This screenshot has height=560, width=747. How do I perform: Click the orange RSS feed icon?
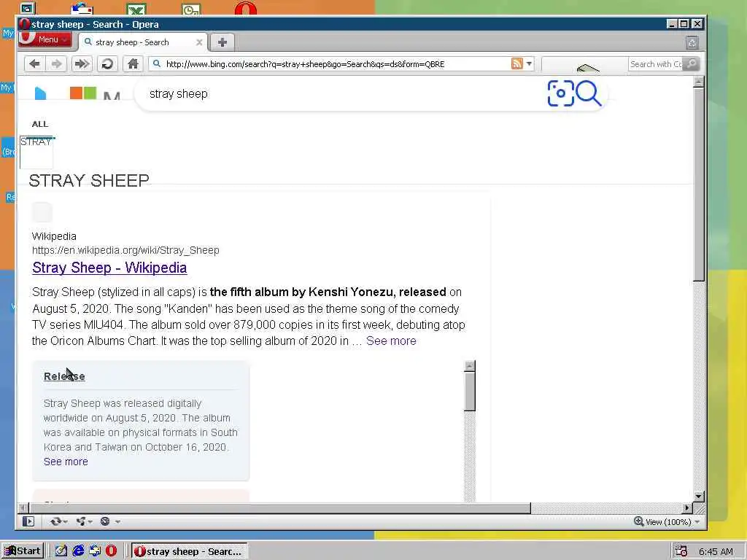click(517, 63)
